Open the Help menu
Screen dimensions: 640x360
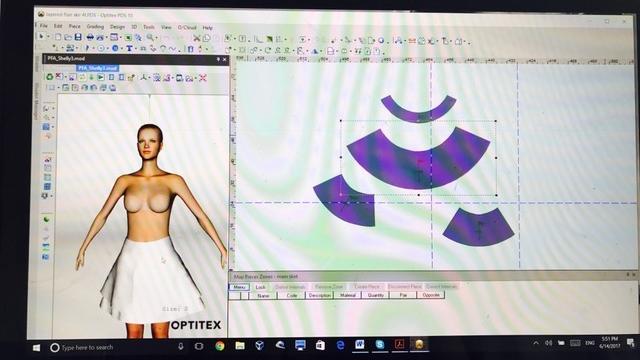207,28
